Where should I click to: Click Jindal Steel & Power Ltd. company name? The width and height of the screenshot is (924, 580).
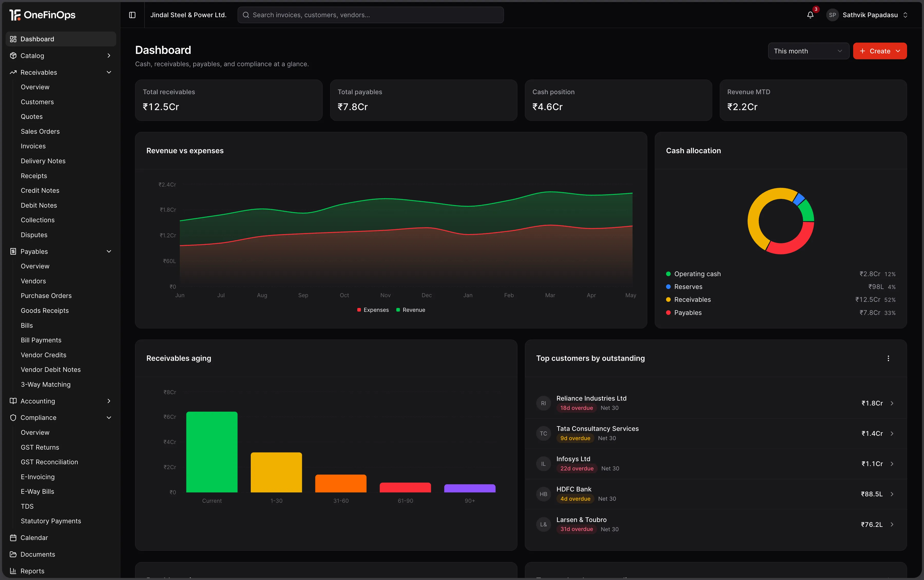tap(188, 15)
